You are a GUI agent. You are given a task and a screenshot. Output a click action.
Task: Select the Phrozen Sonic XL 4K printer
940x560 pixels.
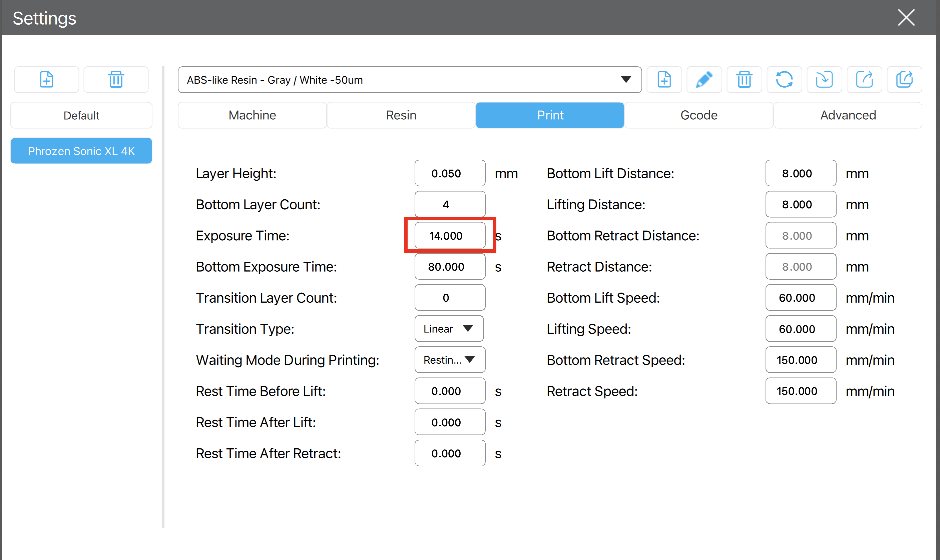81,151
